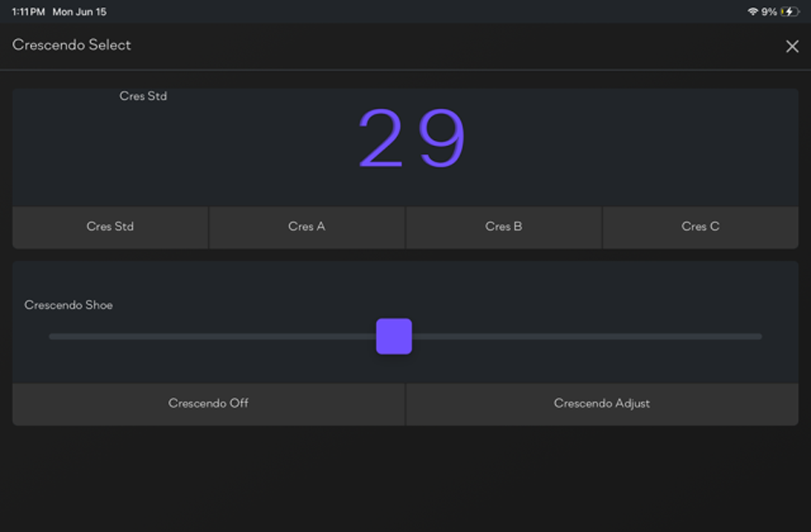Screen dimensions: 811x532
Task: Tap the Mon Jun 15 date
Action: [x=80, y=12]
